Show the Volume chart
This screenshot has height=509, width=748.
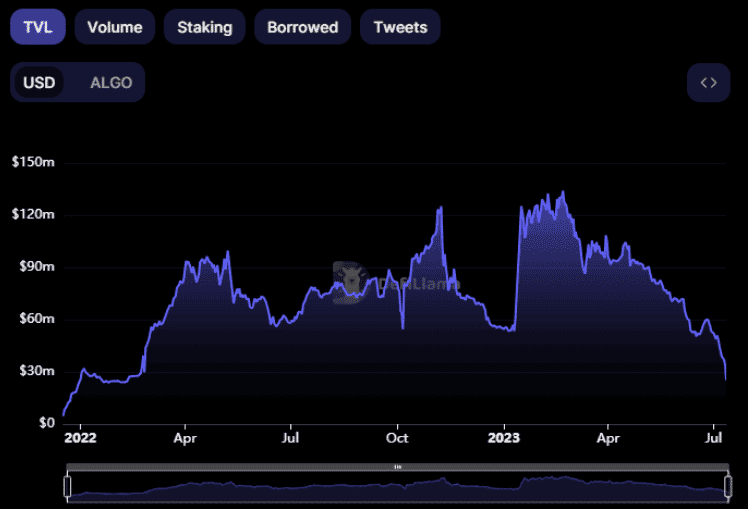point(114,27)
